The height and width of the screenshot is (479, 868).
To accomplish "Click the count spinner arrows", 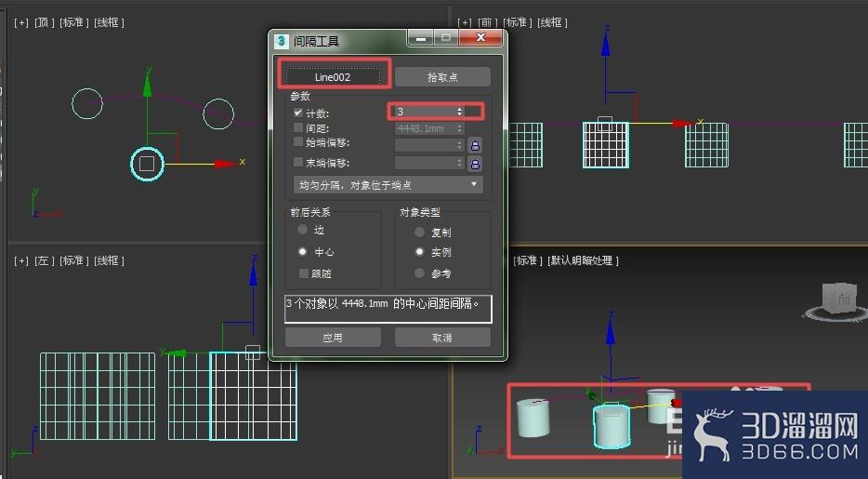I will (459, 112).
